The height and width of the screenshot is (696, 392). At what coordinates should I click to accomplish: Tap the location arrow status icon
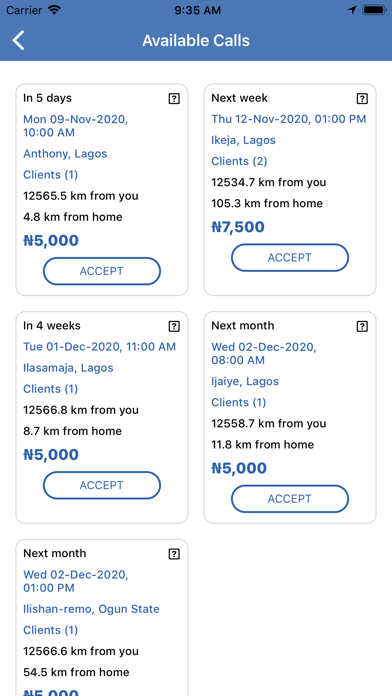pyautogui.click(x=352, y=10)
